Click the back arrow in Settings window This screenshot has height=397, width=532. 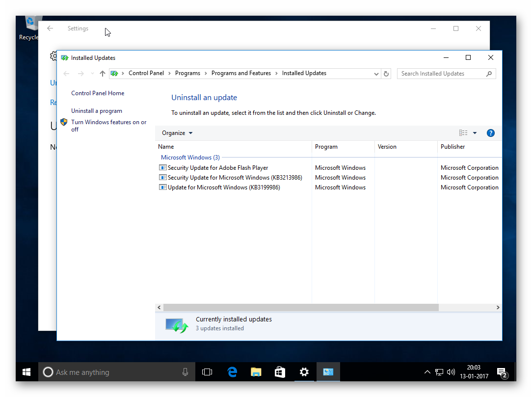(50, 28)
